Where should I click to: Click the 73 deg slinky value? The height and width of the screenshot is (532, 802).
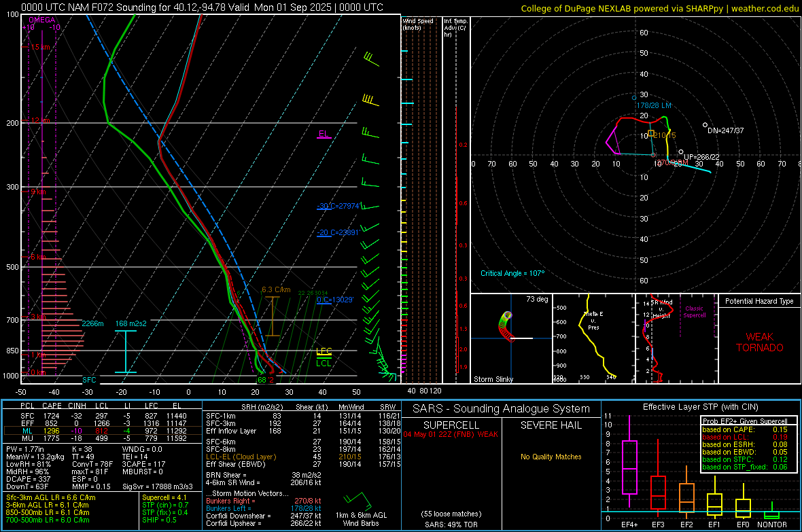[537, 299]
